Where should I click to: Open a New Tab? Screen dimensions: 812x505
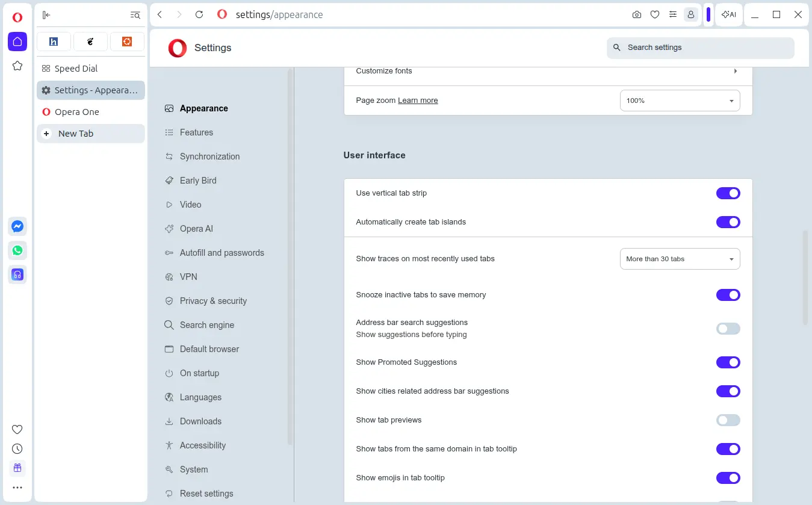[x=91, y=134]
